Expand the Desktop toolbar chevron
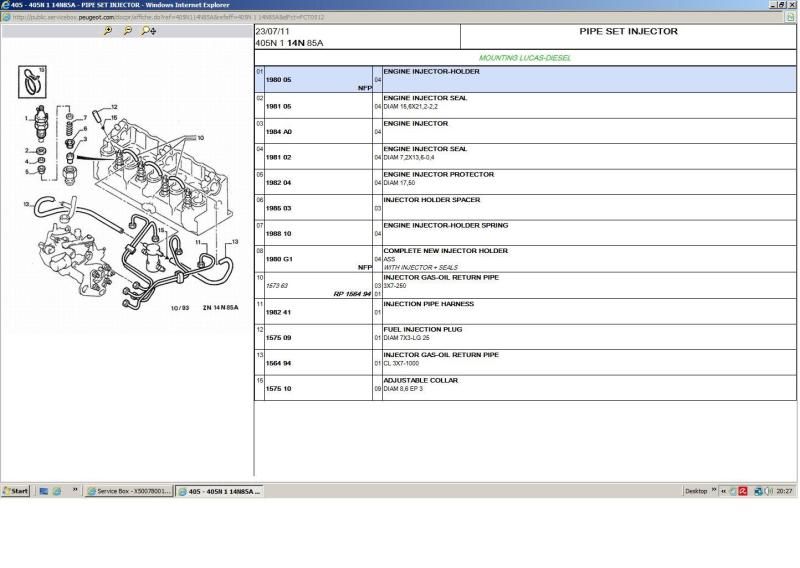 point(714,490)
